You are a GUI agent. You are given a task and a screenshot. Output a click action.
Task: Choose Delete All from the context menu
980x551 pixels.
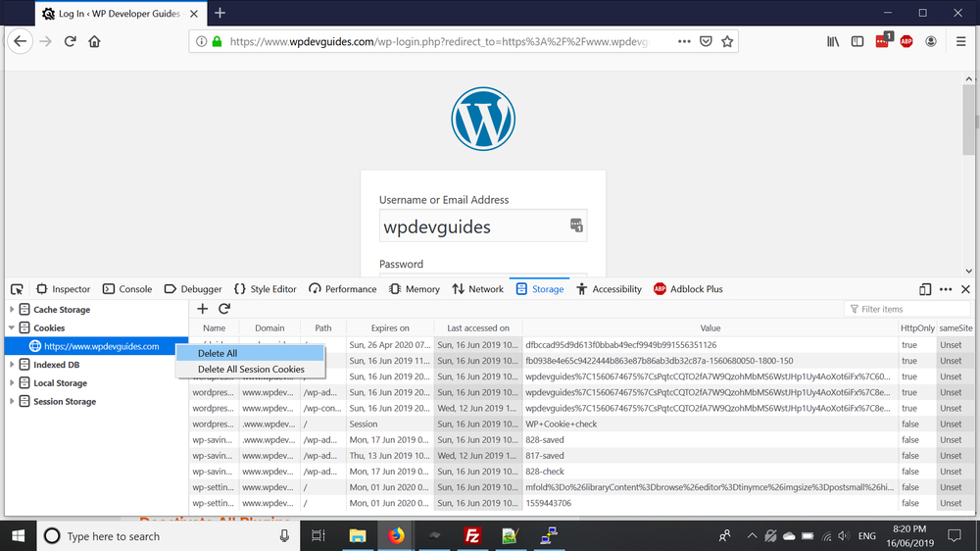[250, 353]
